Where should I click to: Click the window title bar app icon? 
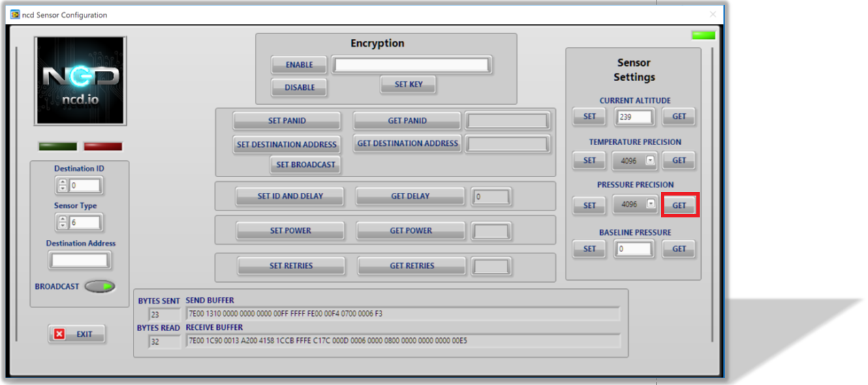point(15,14)
